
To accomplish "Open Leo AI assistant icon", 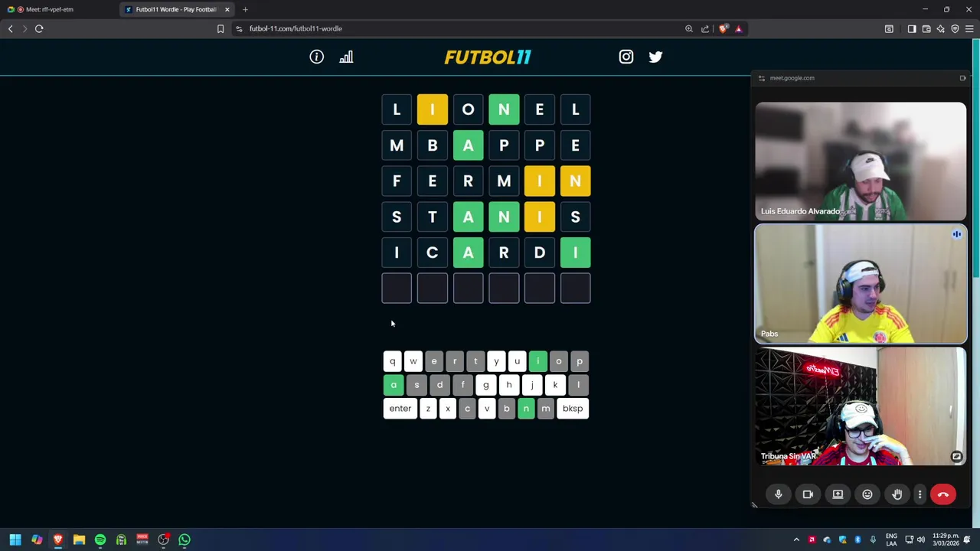I will tap(941, 28).
